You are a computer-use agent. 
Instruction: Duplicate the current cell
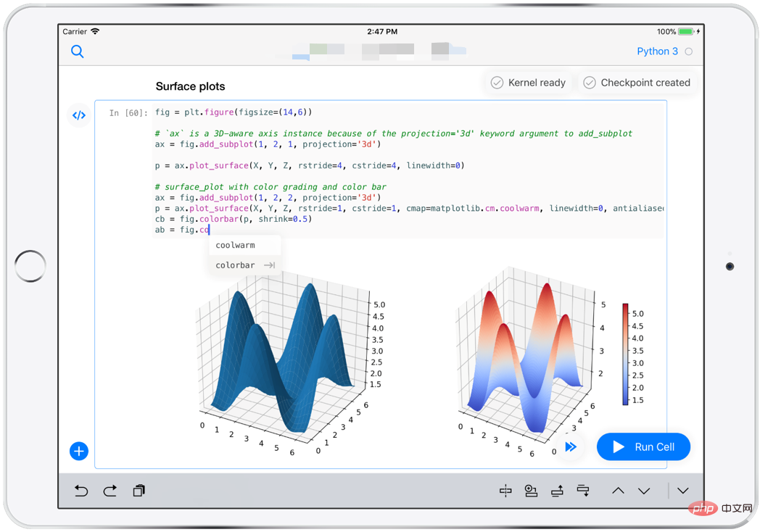point(139,491)
